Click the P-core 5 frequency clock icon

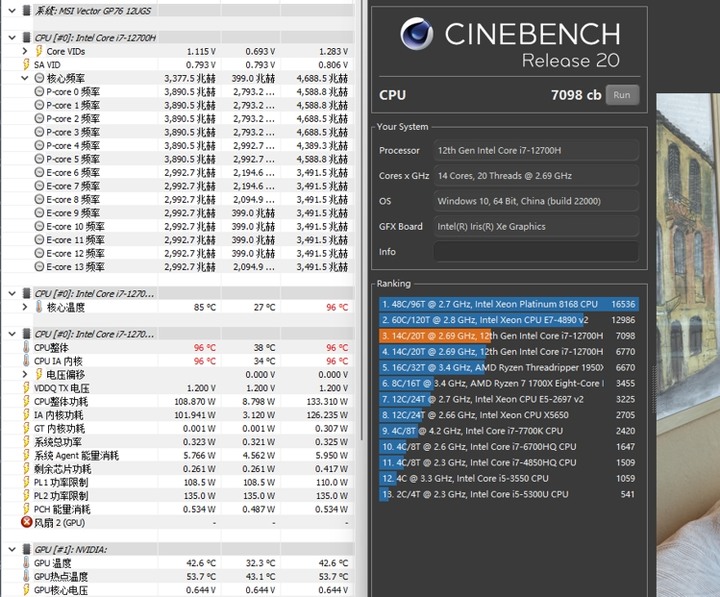39,159
